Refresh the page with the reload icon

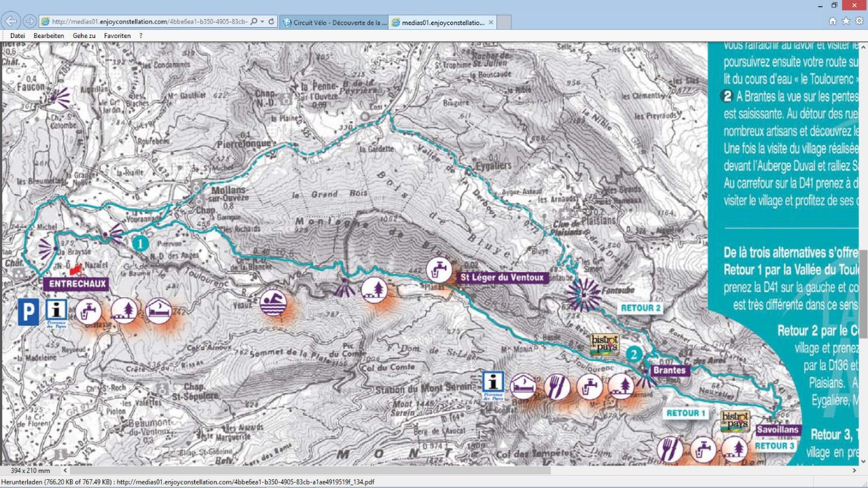[x=271, y=22]
